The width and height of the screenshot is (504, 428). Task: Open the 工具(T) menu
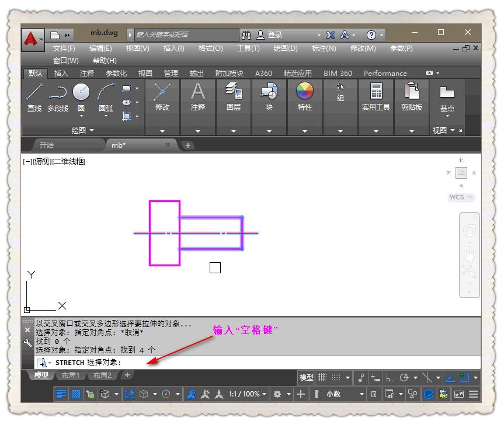(248, 48)
